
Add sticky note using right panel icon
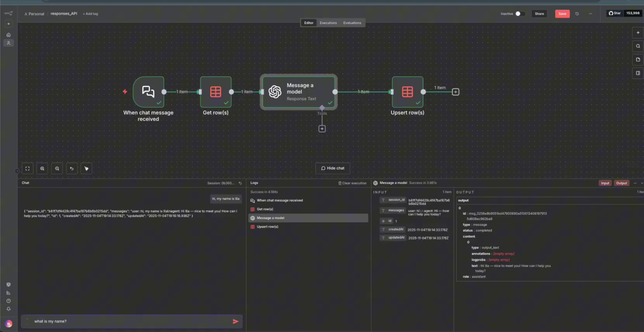pos(638,60)
